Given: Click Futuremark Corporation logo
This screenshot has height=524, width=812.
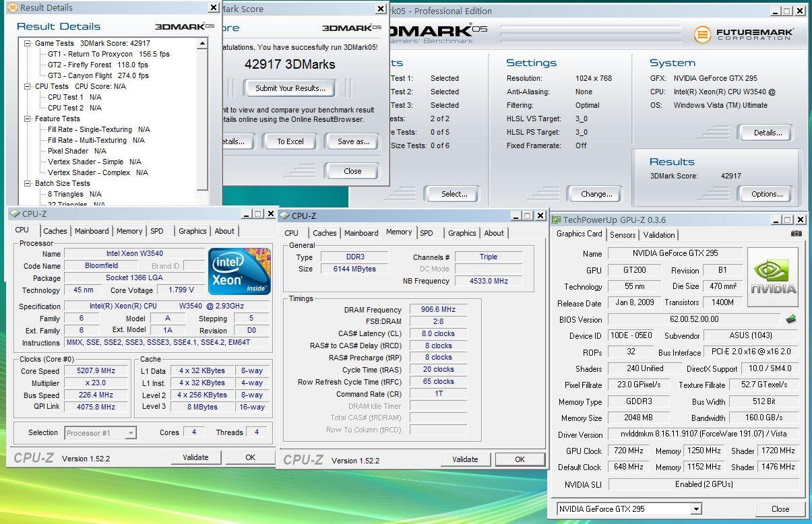Looking at the screenshot, I should coord(745,34).
